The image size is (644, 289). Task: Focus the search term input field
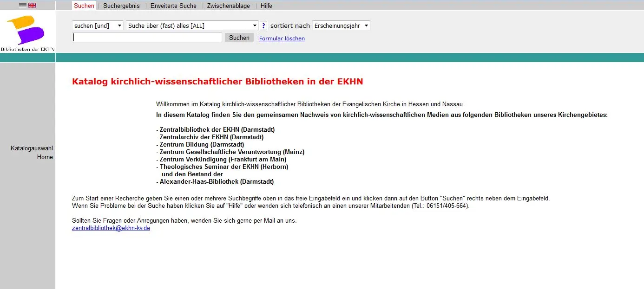pos(147,38)
